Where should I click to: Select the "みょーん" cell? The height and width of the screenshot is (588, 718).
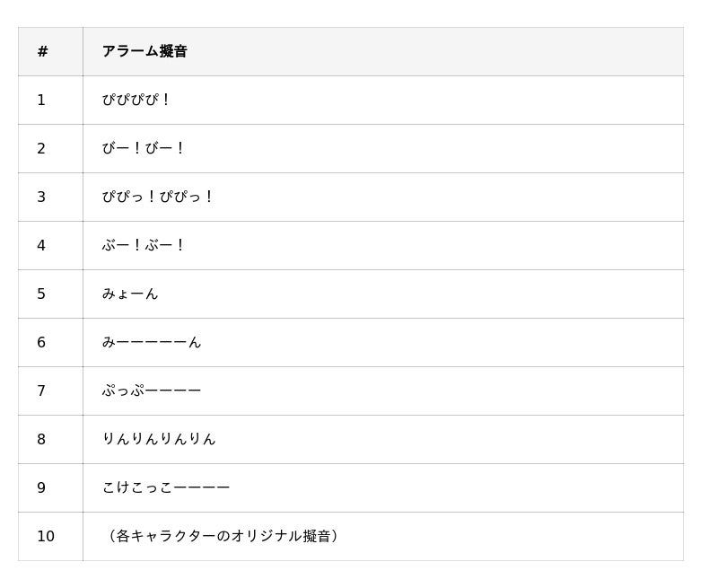click(130, 294)
